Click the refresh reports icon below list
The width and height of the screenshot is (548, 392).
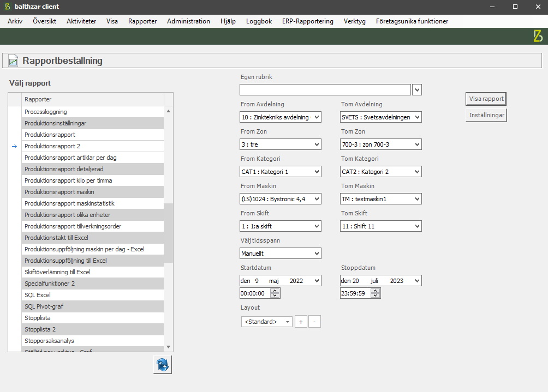tap(163, 365)
